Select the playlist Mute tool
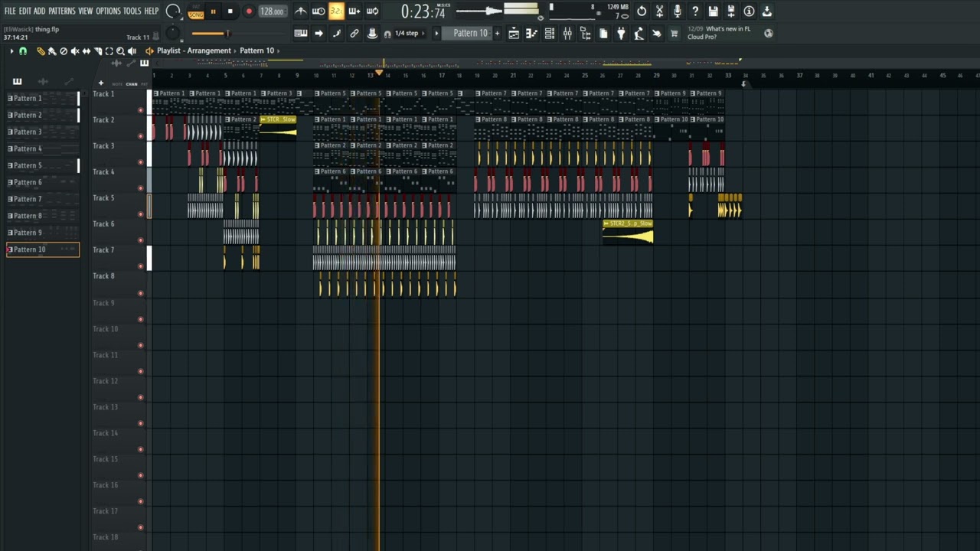The image size is (980, 551). click(75, 51)
